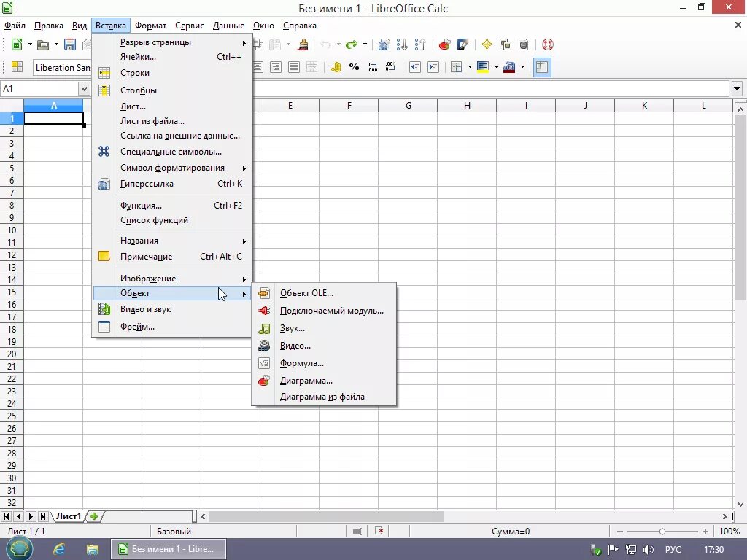Screen dimensions: 747x560
Task: Click the Sort ascending icon
Action: (x=402, y=44)
